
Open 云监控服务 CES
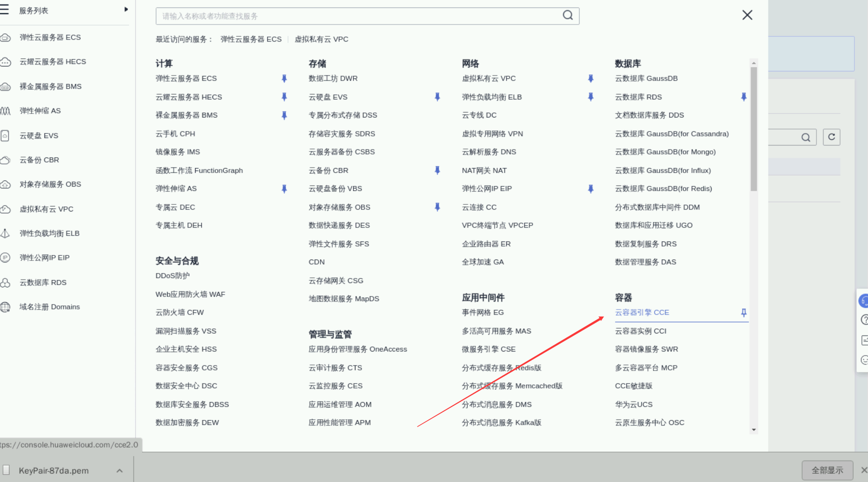[x=335, y=385]
